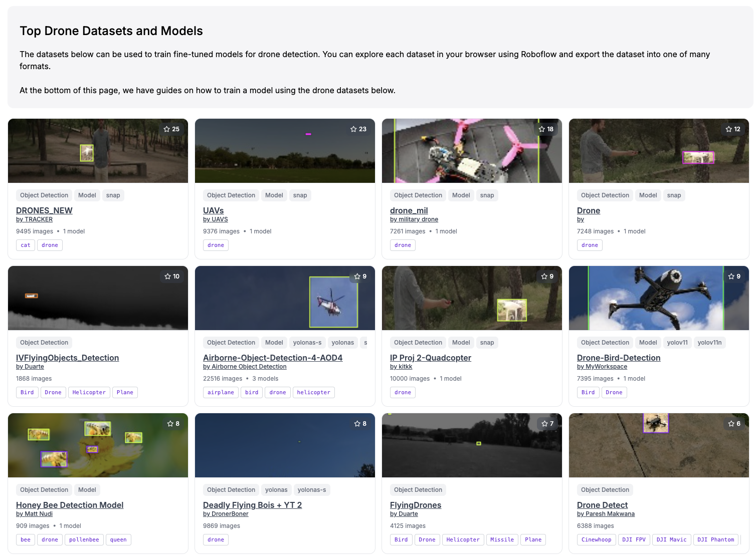
Task: Click the queen class tag
Action: pyautogui.click(x=118, y=540)
